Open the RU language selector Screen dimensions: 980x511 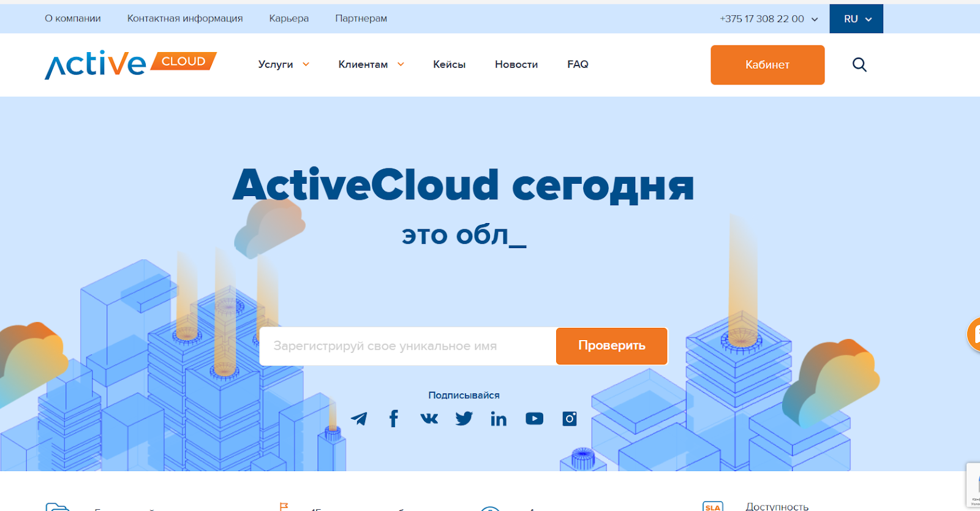[856, 19]
